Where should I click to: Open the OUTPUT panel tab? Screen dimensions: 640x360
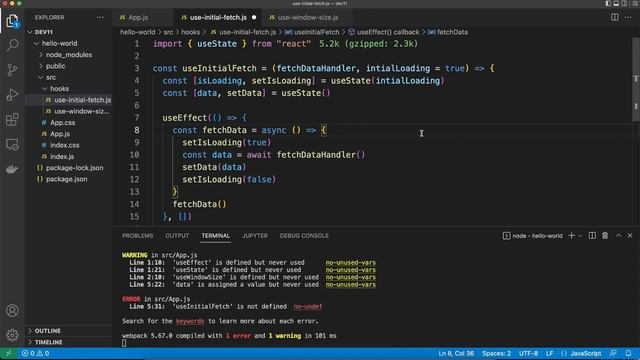(177, 236)
